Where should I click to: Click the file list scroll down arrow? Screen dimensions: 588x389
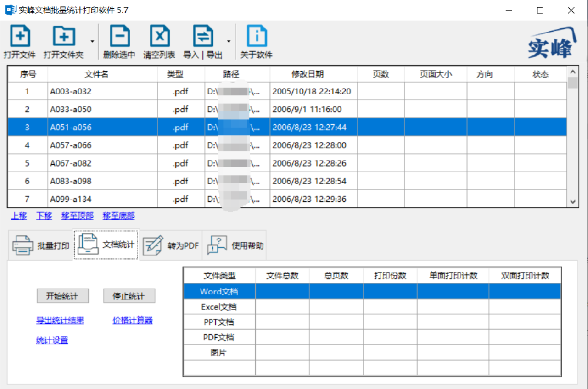point(573,202)
